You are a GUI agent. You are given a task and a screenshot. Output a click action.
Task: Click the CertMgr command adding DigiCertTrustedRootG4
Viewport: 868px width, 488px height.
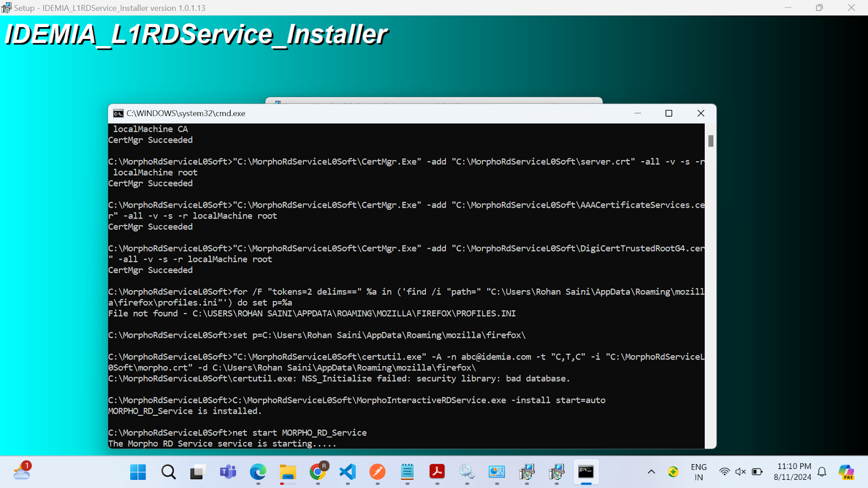pyautogui.click(x=406, y=254)
